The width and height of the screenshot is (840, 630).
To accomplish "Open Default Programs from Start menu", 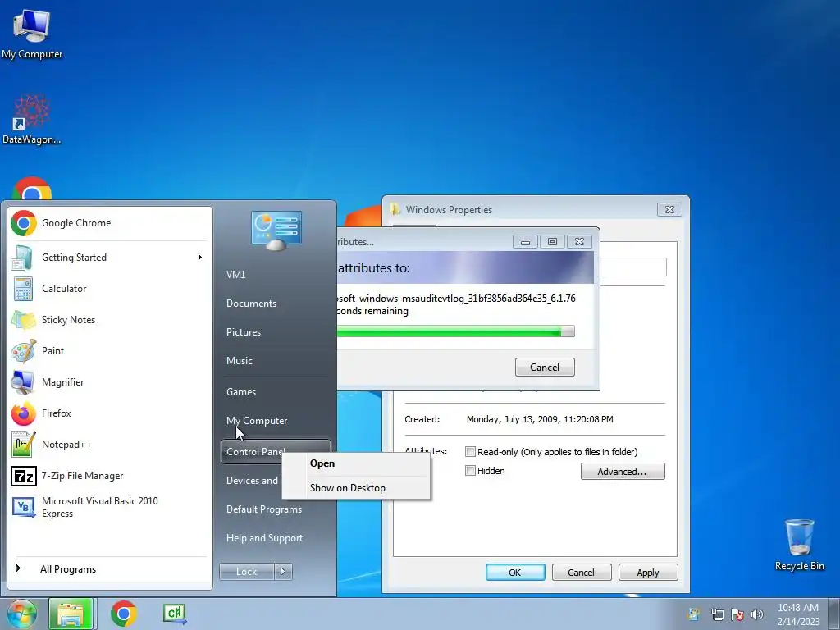I will (x=276, y=509).
